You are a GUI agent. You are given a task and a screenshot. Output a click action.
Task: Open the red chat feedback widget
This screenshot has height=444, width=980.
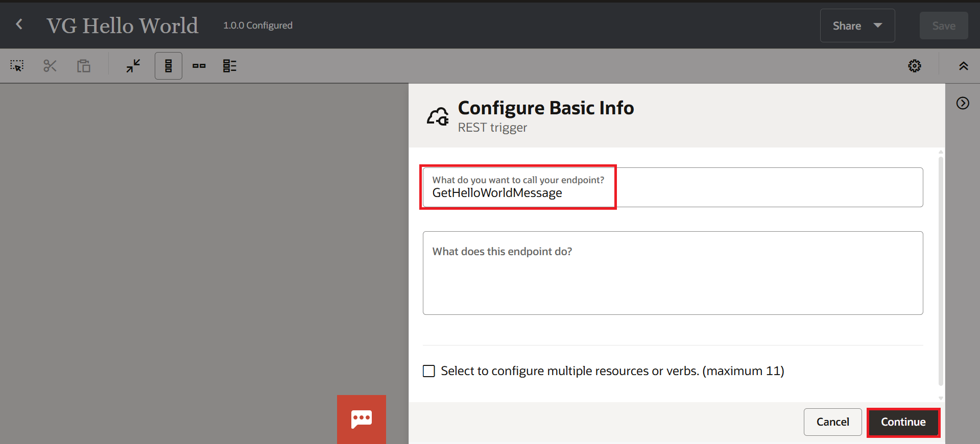coord(362,419)
